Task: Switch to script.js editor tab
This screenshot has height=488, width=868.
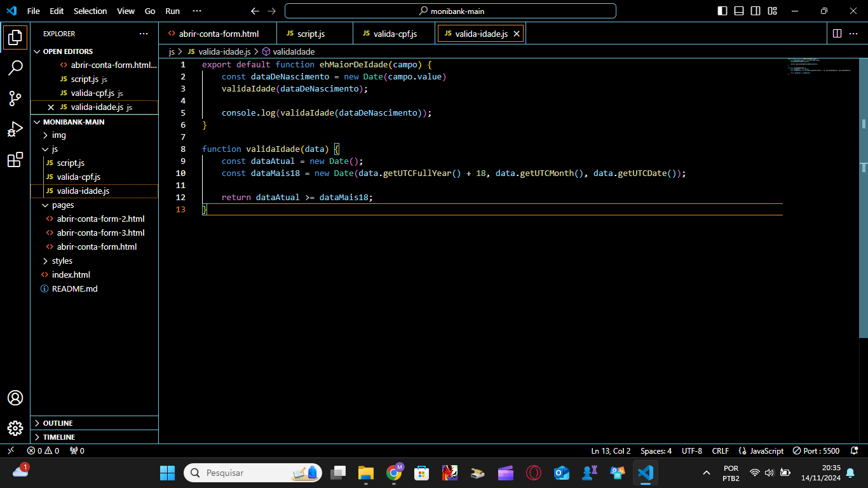Action: [x=315, y=34]
